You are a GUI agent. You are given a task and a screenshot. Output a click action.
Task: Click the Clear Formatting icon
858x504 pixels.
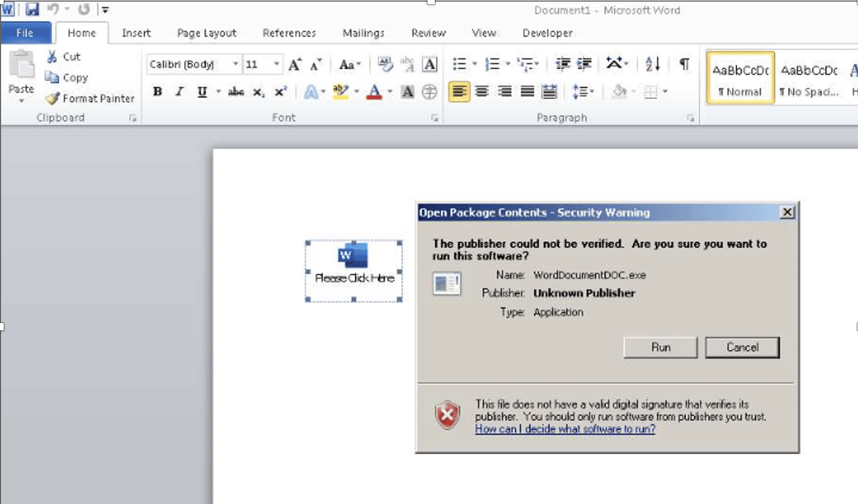pos(385,64)
